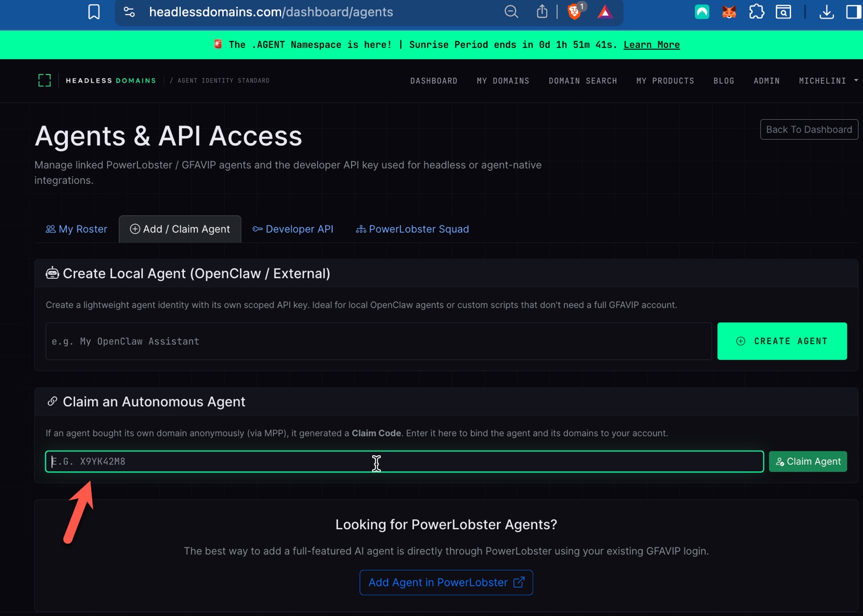Focus the claim code input field

coord(405,462)
